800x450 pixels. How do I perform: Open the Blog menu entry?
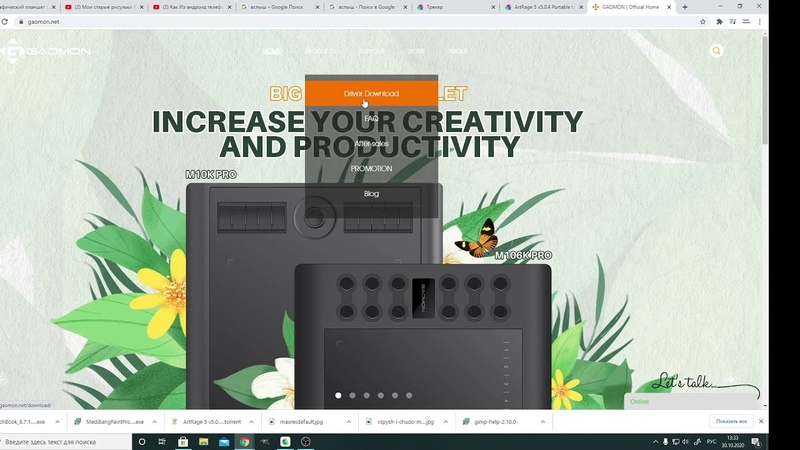(371, 194)
